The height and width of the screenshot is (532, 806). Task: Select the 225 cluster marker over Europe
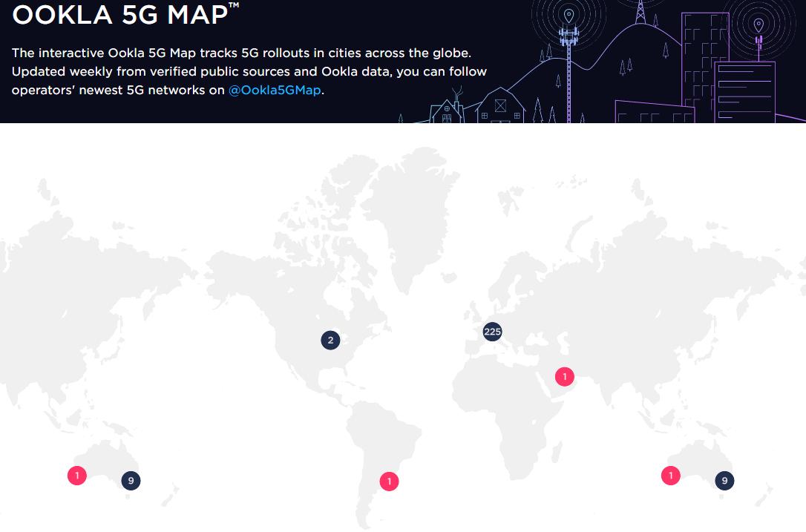tap(492, 332)
